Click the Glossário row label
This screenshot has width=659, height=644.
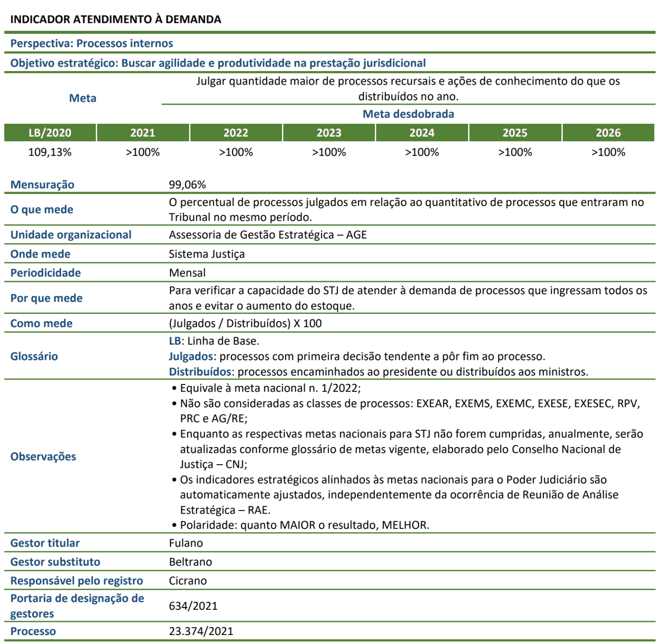point(34,356)
